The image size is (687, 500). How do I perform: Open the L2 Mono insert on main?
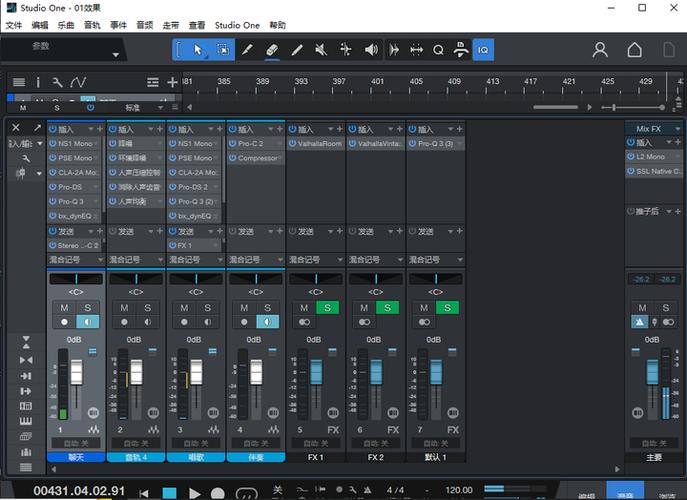(654, 156)
